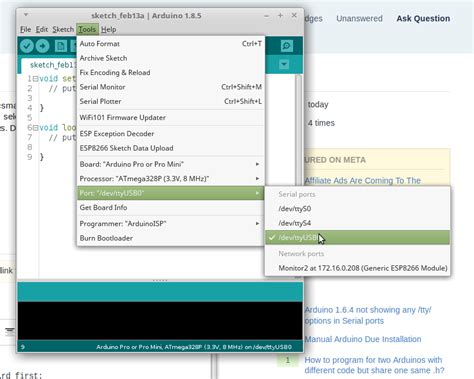This screenshot has height=379, width=474.
Task: Choose Fix Encoding & Reload
Action: [x=171, y=72]
